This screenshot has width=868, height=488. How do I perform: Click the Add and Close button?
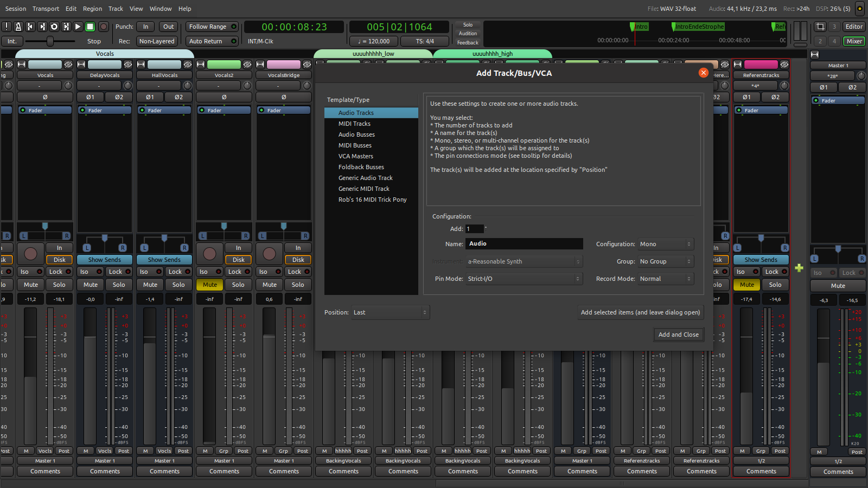(x=678, y=335)
